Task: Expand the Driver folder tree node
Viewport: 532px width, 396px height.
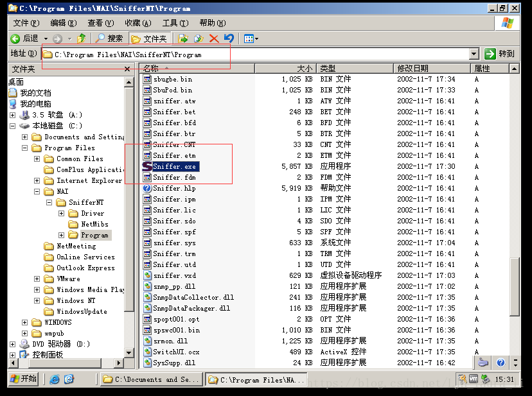Action: 62,213
